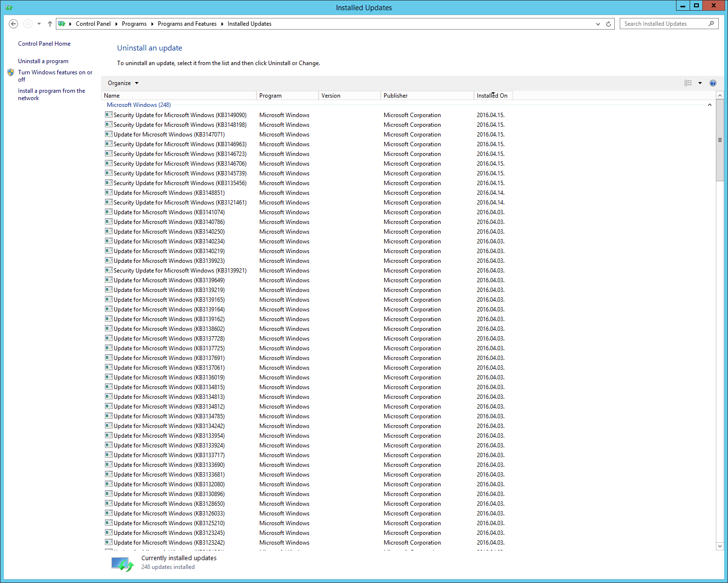Select Security Update KB3135456 row

tap(306, 183)
